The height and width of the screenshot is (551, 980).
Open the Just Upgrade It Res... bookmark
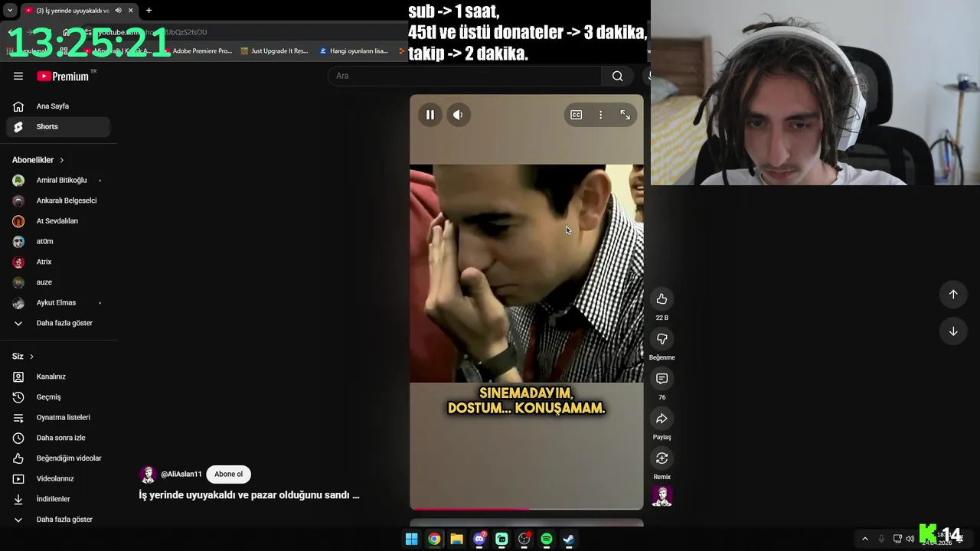click(x=274, y=51)
